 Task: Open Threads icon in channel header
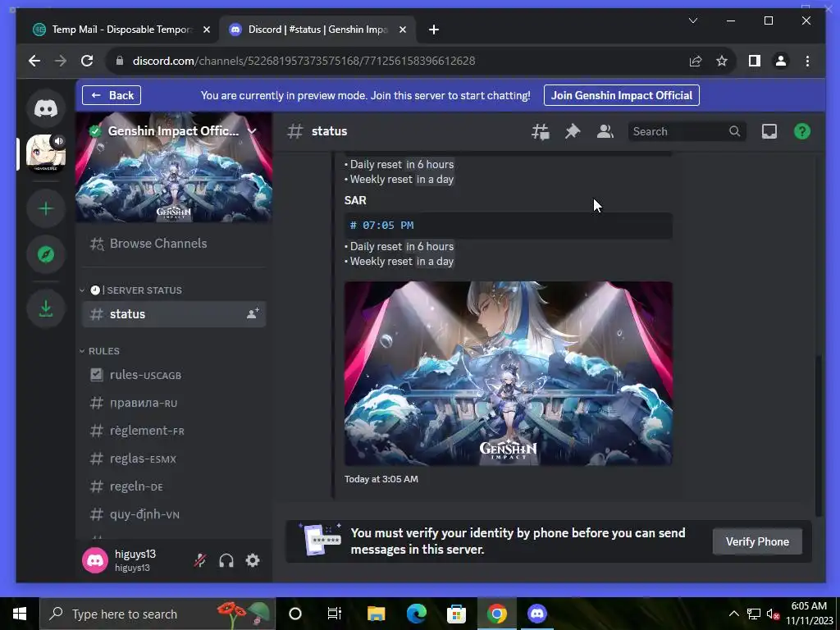coord(540,131)
